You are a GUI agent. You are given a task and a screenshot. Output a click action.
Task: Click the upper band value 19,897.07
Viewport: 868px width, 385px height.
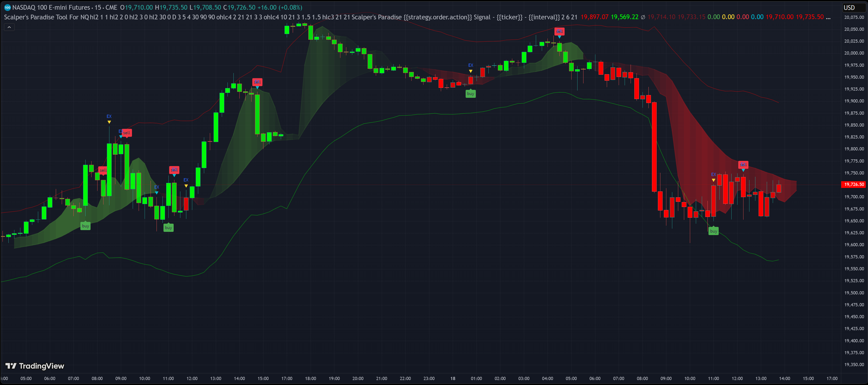pos(594,17)
